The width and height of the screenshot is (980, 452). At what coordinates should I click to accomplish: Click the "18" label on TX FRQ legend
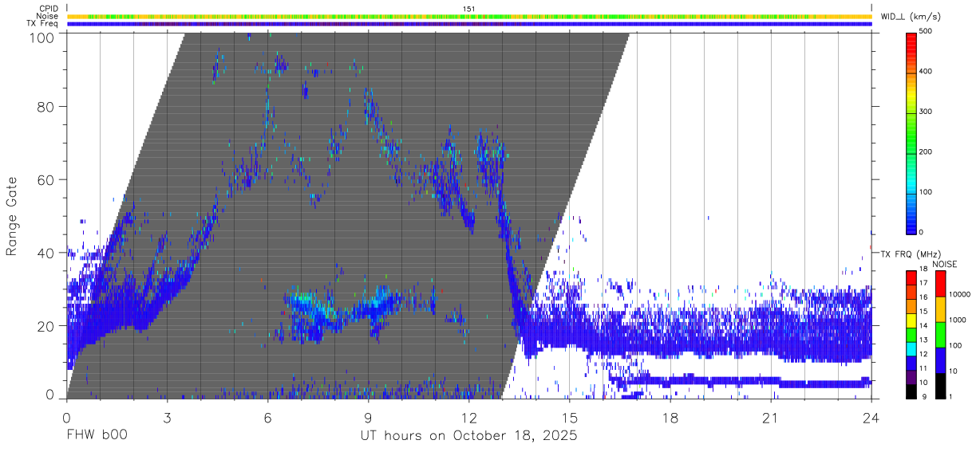tap(923, 269)
